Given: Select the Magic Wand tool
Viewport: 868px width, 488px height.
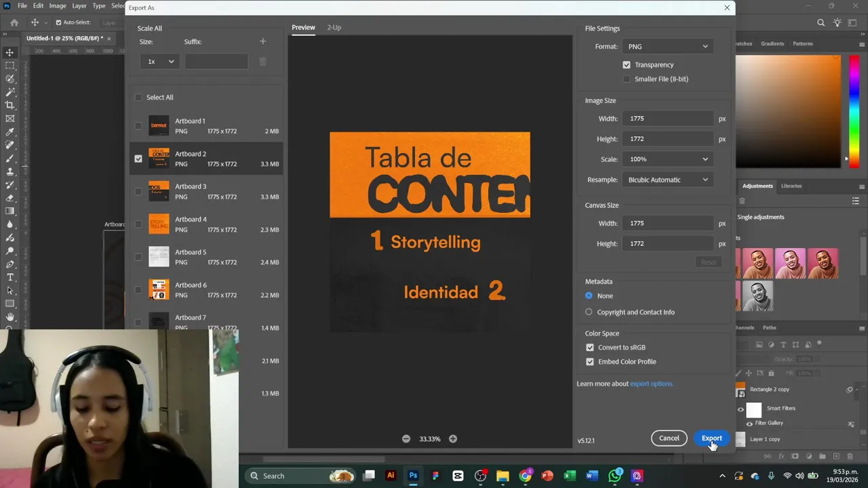Looking at the screenshot, I should point(10,92).
